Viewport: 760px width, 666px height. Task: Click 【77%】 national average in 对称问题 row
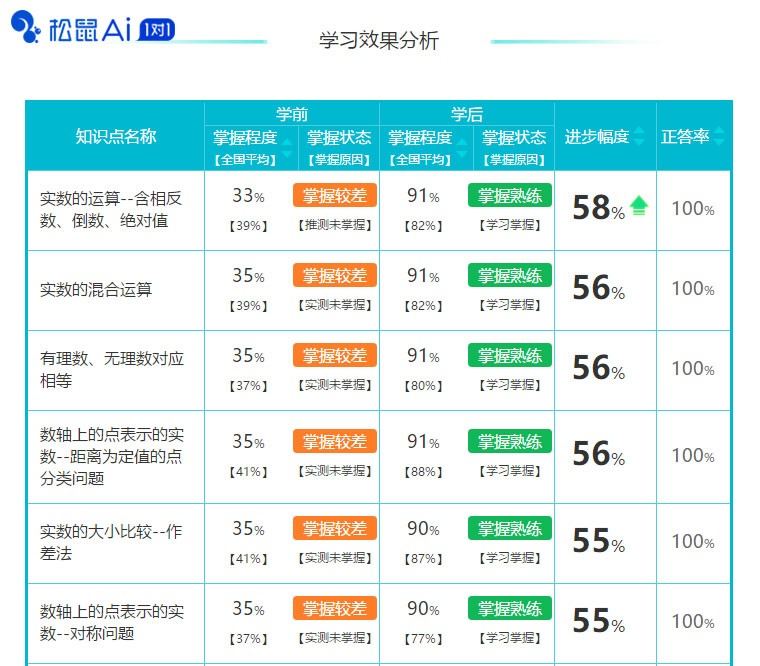(x=423, y=639)
